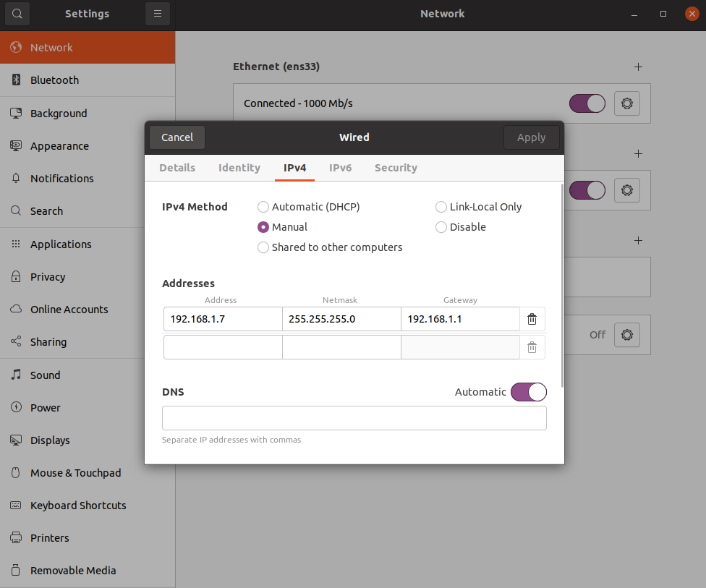Viewport: 706px width, 588px height.
Task: Select Shared to other computers option
Action: 330,247
